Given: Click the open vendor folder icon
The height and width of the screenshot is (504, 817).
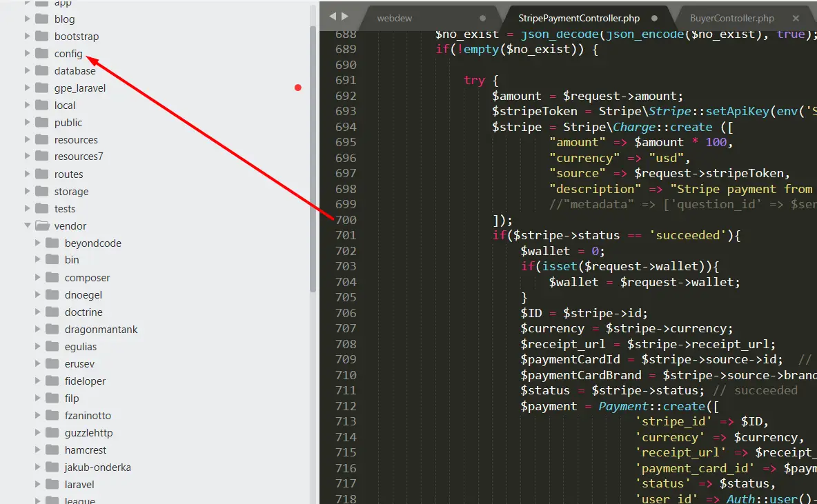Looking at the screenshot, I should pyautogui.click(x=41, y=225).
